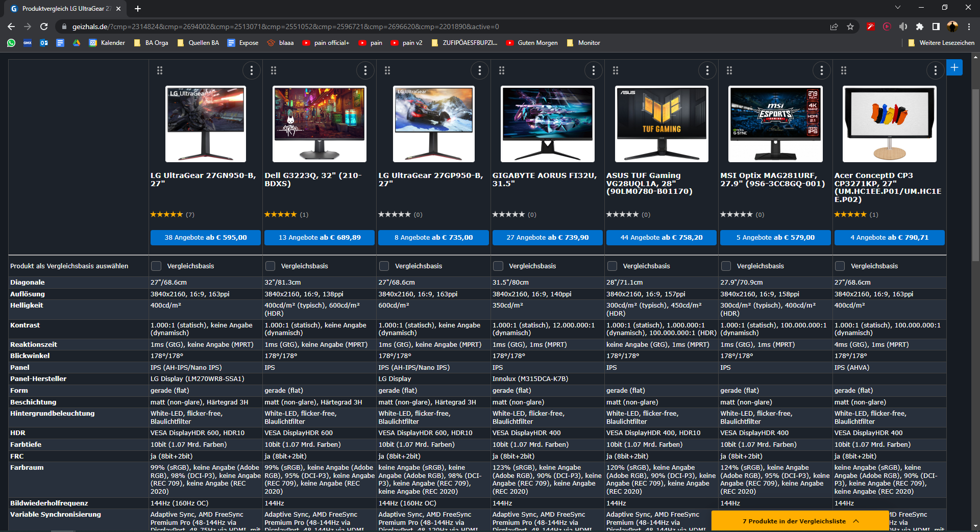Set ASUS TUF Gaming VG28UQL1A as Vergleichsbasis

612,266
